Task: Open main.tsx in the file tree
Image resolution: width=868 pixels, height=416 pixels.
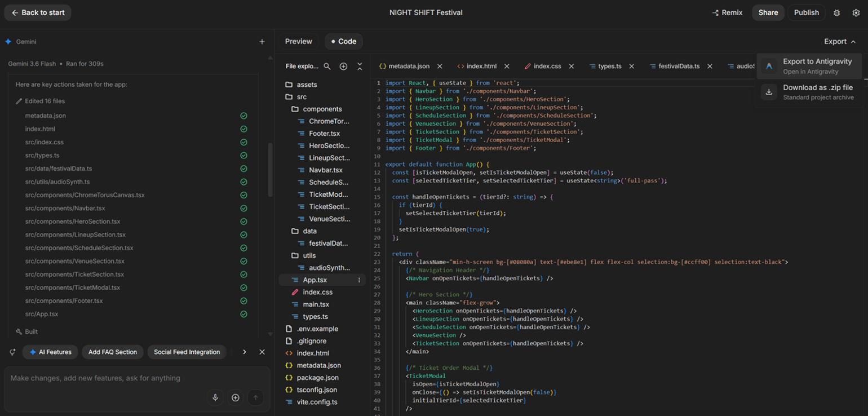Action: pos(322,304)
